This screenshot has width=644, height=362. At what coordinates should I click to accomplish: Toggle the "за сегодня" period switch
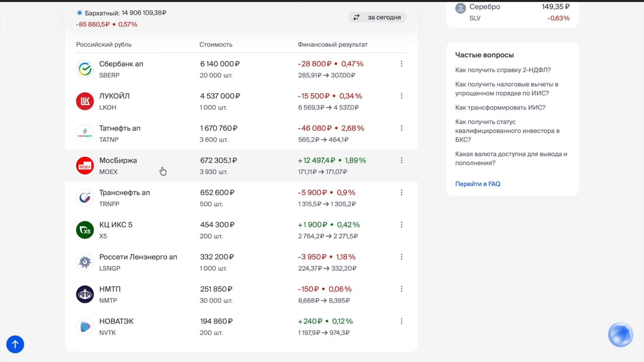(377, 17)
